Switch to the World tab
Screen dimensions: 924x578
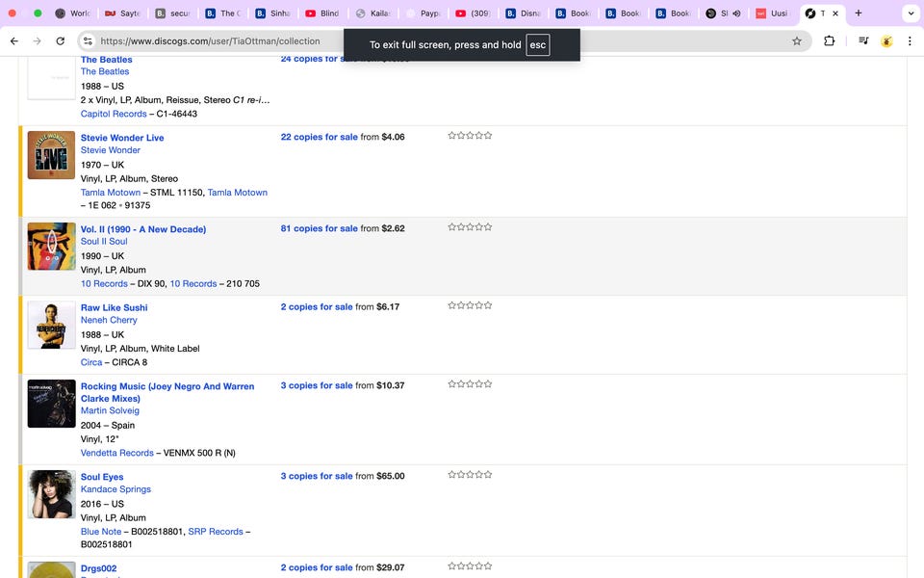coord(72,13)
